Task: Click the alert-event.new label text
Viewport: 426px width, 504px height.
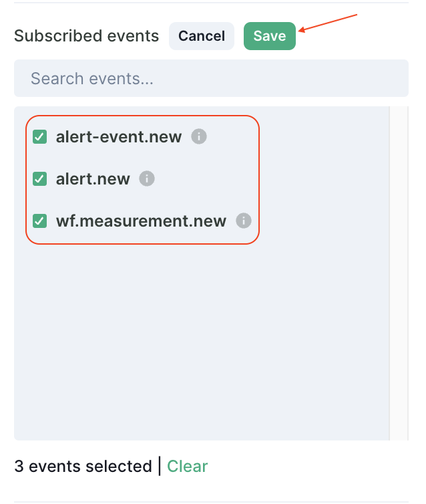Action: tap(119, 137)
